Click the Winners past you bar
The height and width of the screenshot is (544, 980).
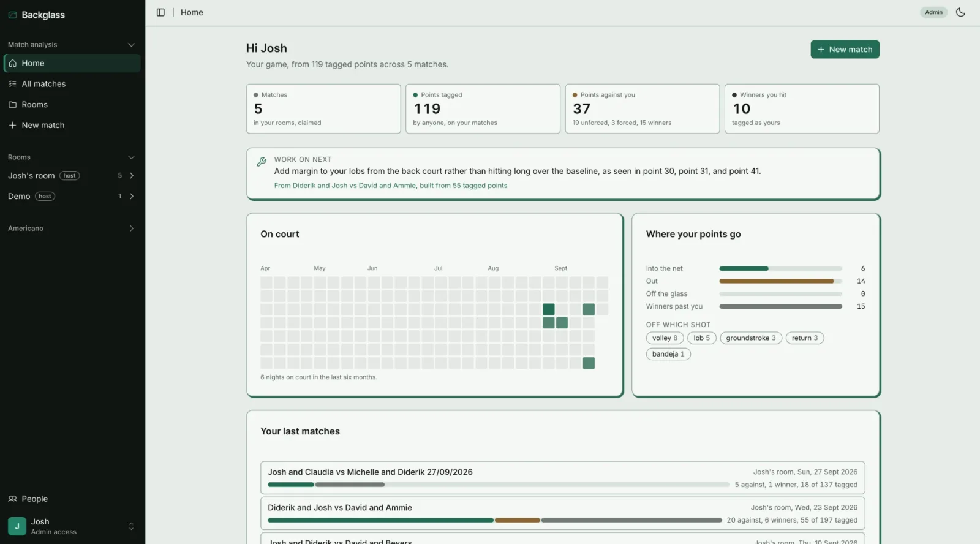click(780, 306)
